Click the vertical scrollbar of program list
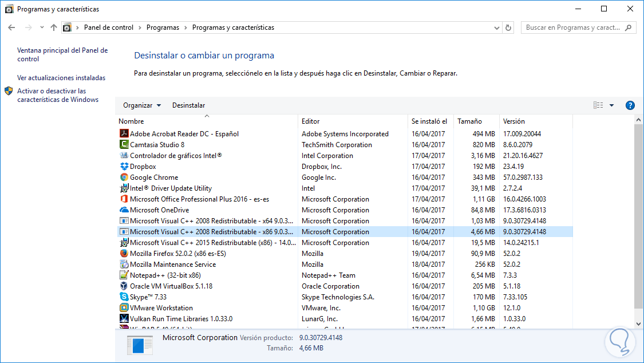 coord(638,216)
